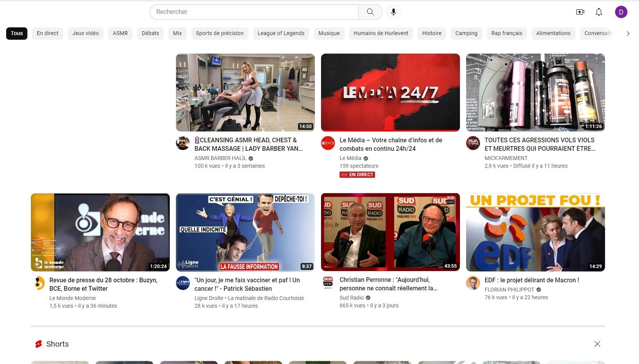Open the notifications bell

coord(599,12)
